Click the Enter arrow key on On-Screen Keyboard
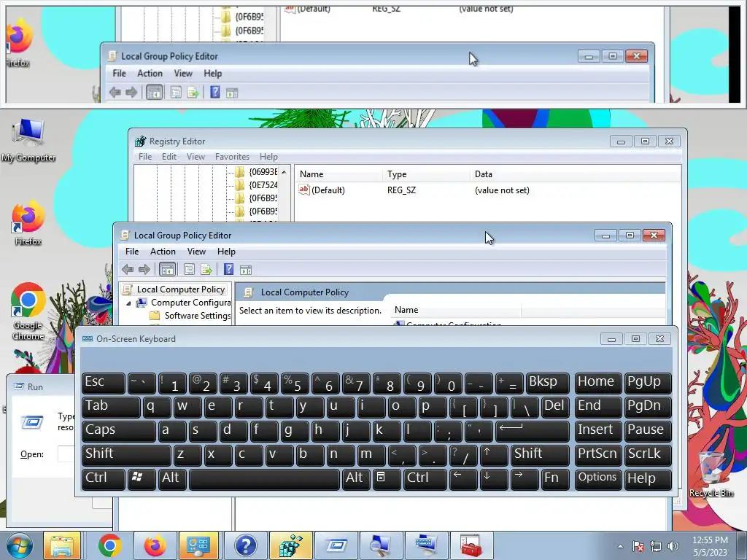747x560 pixels. click(532, 431)
